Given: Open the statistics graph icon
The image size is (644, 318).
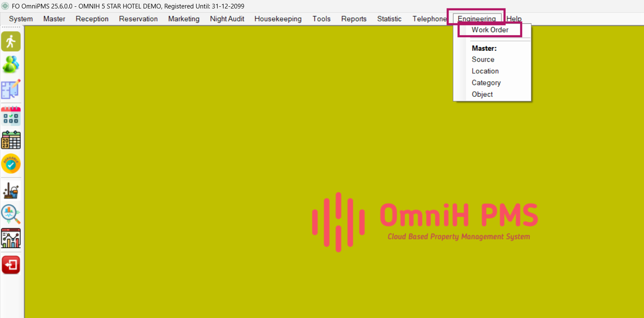Looking at the screenshot, I should [11, 238].
